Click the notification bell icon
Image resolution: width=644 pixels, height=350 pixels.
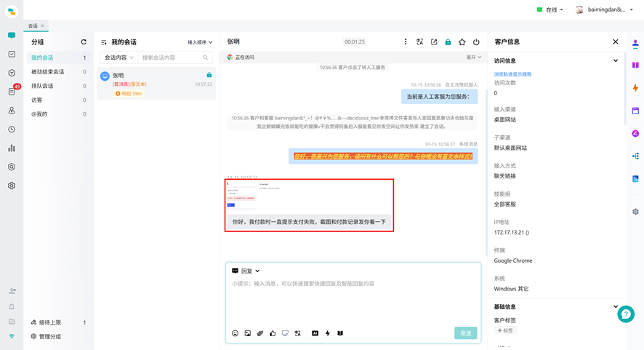tap(12, 306)
